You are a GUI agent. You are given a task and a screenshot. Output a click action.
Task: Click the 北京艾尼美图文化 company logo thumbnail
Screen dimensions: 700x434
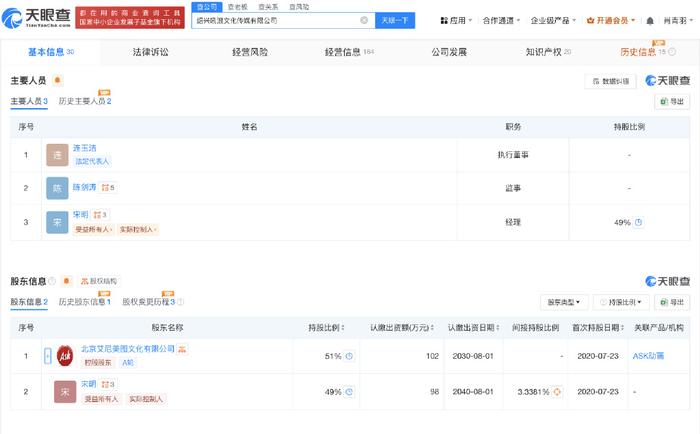[65, 355]
